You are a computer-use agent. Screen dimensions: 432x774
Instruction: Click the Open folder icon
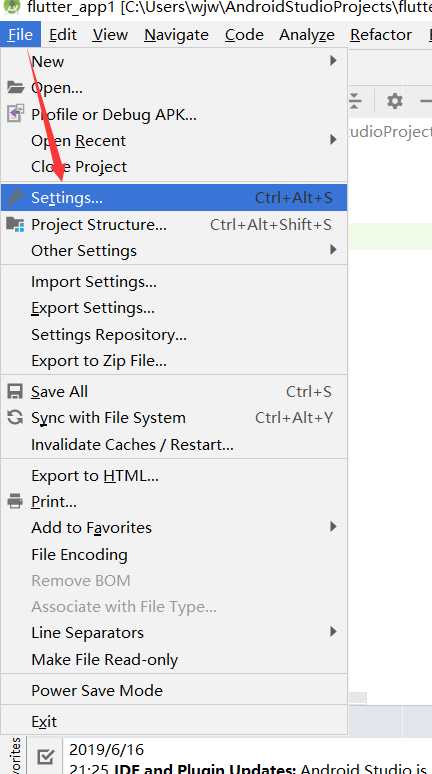[15, 88]
